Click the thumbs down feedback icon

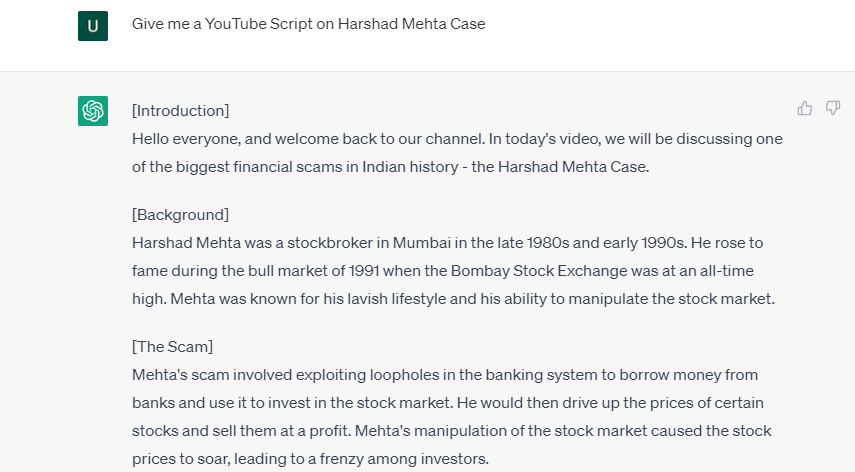pos(832,109)
